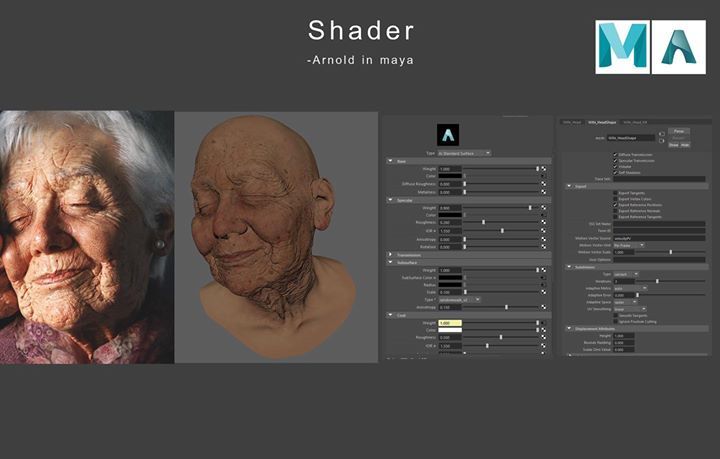Click map button for Coat Weight
Viewport: 720px width, 459px height.
[x=544, y=323]
